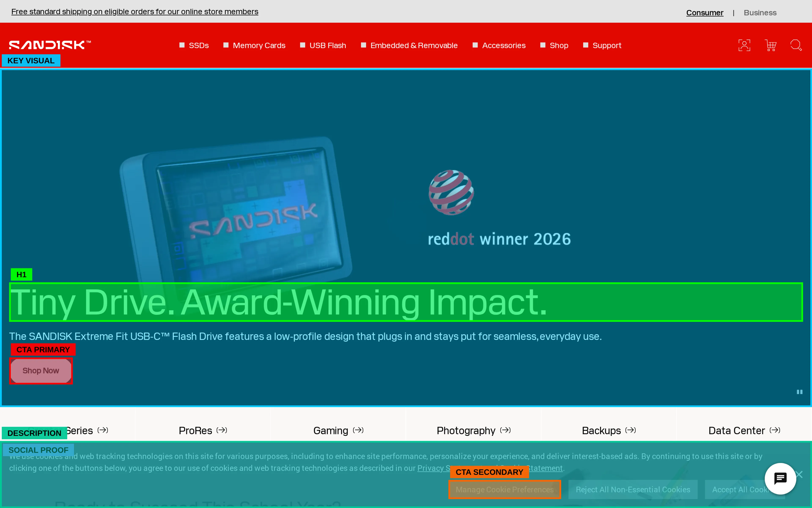The image size is (812, 508).
Task: Open the live chat bubble
Action: click(x=780, y=478)
